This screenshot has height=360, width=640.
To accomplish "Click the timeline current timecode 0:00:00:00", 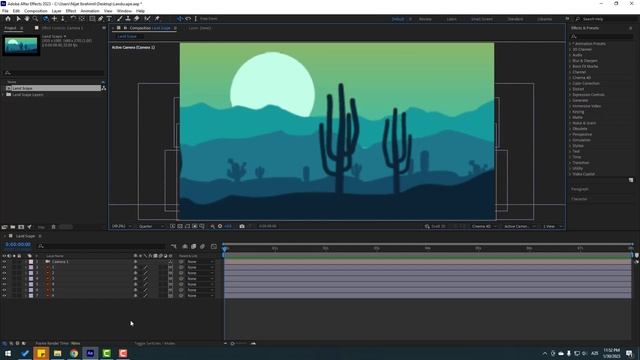I will [x=18, y=244].
